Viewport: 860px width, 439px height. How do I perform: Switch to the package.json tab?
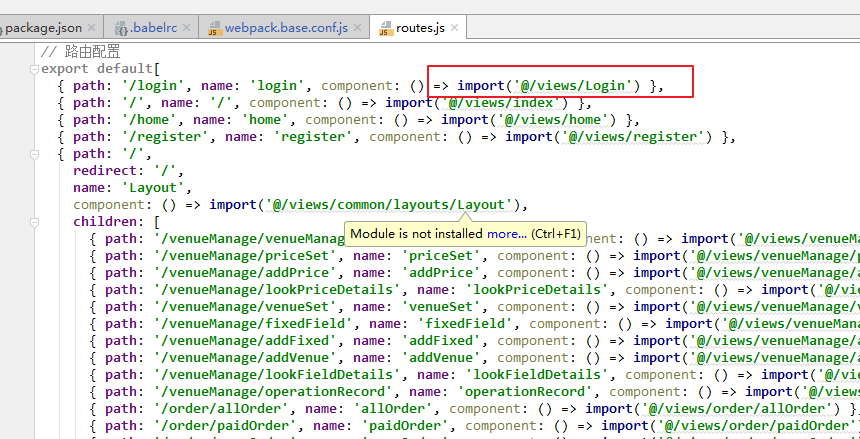43,27
